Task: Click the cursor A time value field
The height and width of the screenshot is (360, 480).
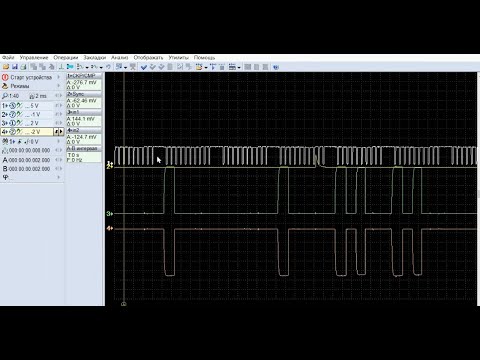Action: tap(29, 160)
